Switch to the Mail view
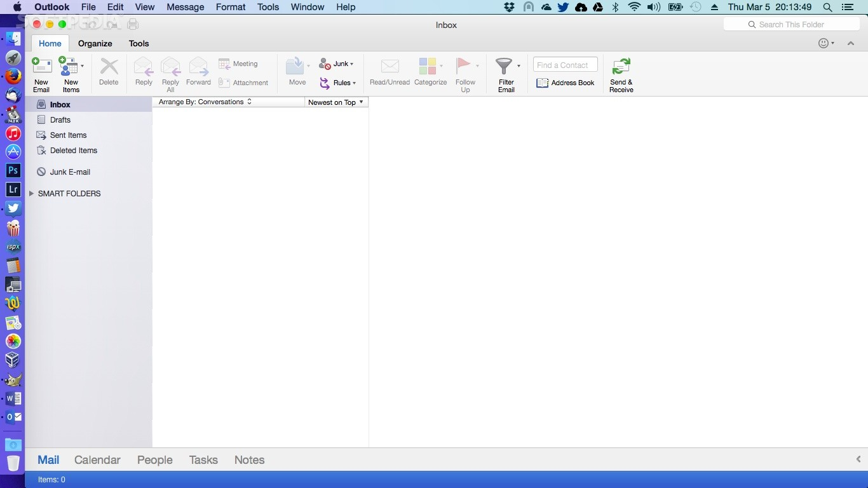Image resolution: width=868 pixels, height=488 pixels. (48, 459)
